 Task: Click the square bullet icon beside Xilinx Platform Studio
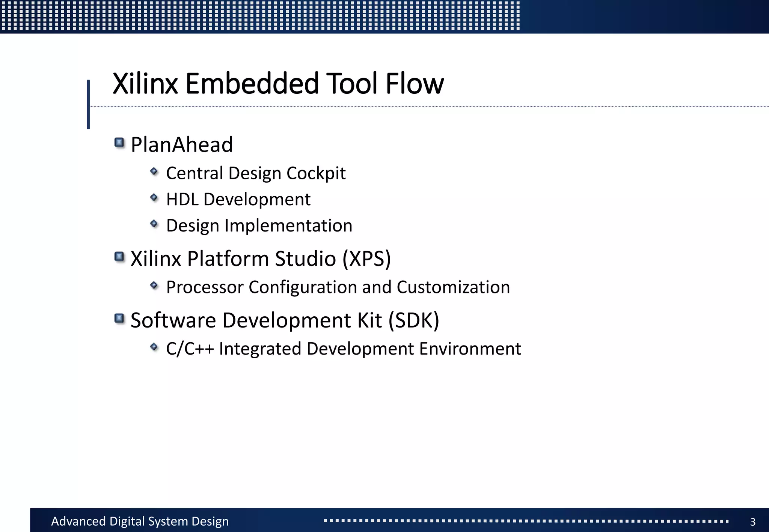click(119, 257)
